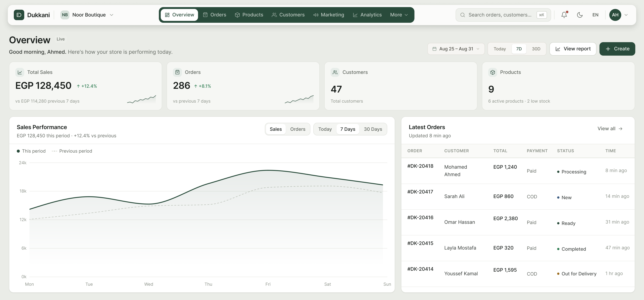Set chart range to Today
644x300 pixels.
tap(325, 129)
